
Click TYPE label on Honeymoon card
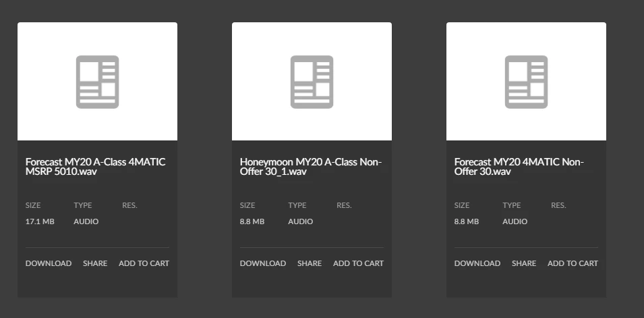pyautogui.click(x=297, y=205)
